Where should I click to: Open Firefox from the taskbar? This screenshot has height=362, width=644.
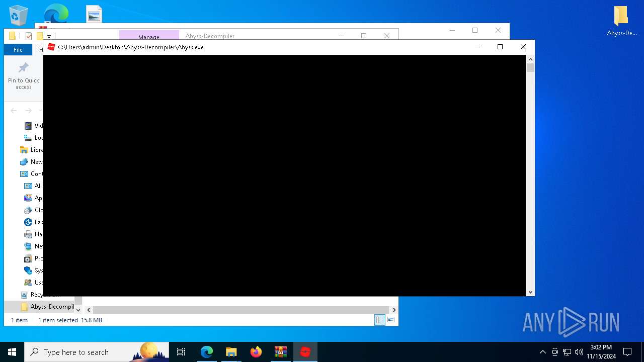(256, 352)
